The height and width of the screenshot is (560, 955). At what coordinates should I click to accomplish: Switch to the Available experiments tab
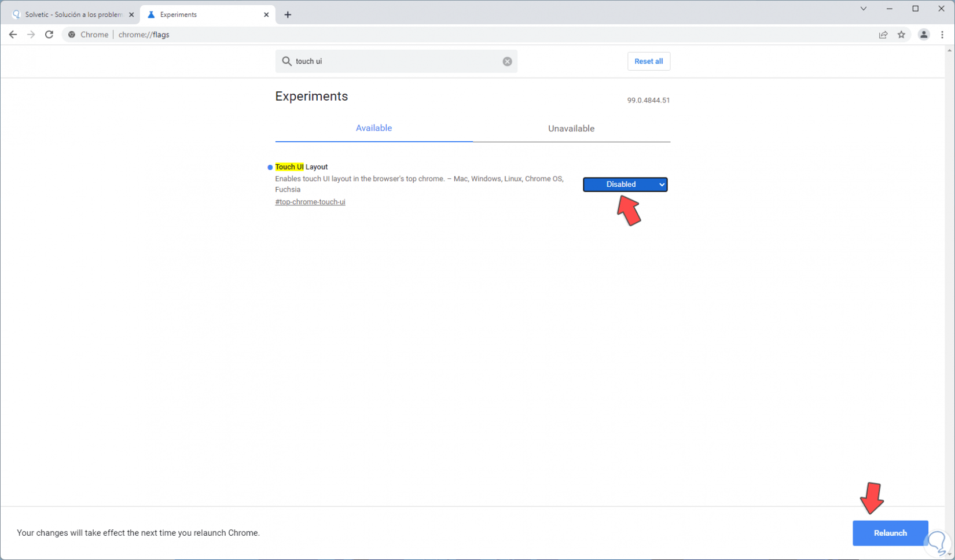[x=374, y=128]
